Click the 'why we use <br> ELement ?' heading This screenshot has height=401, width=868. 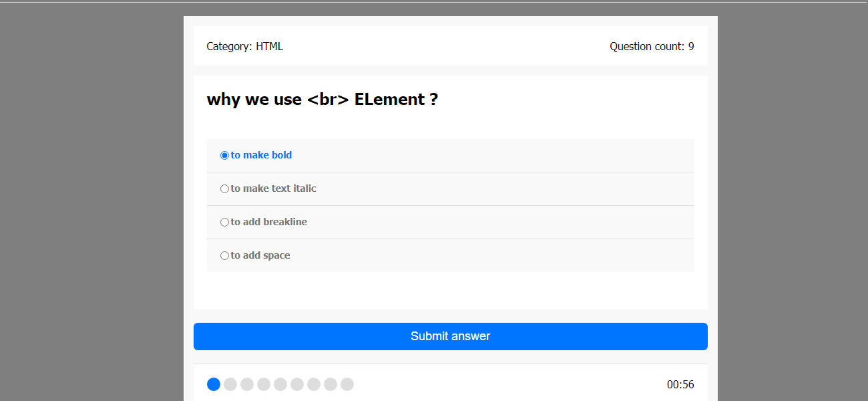322,100
